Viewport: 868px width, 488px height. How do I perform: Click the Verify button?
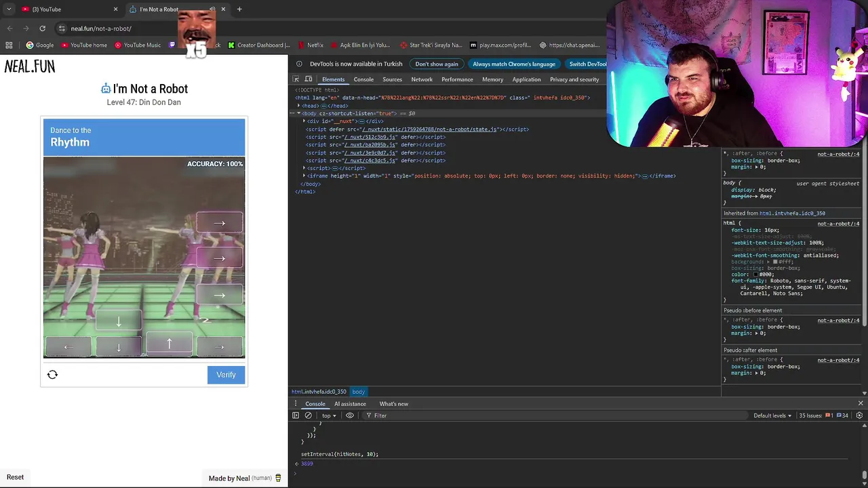coord(226,375)
